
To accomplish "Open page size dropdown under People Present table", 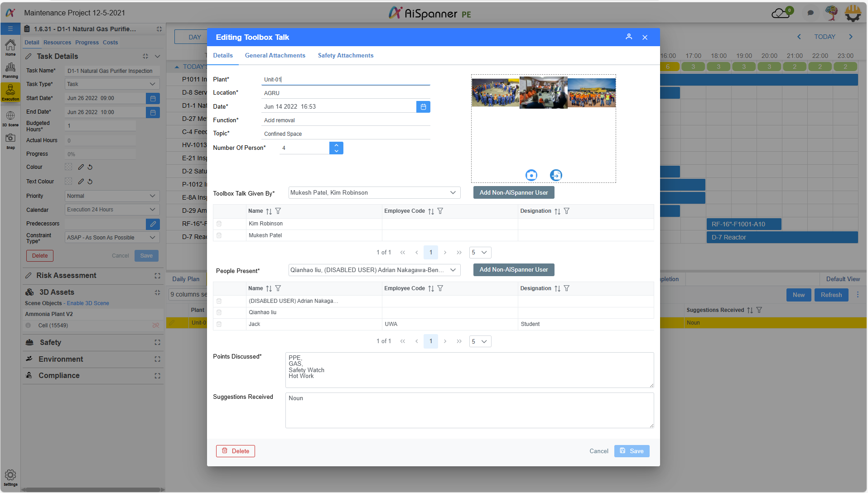I will [480, 341].
